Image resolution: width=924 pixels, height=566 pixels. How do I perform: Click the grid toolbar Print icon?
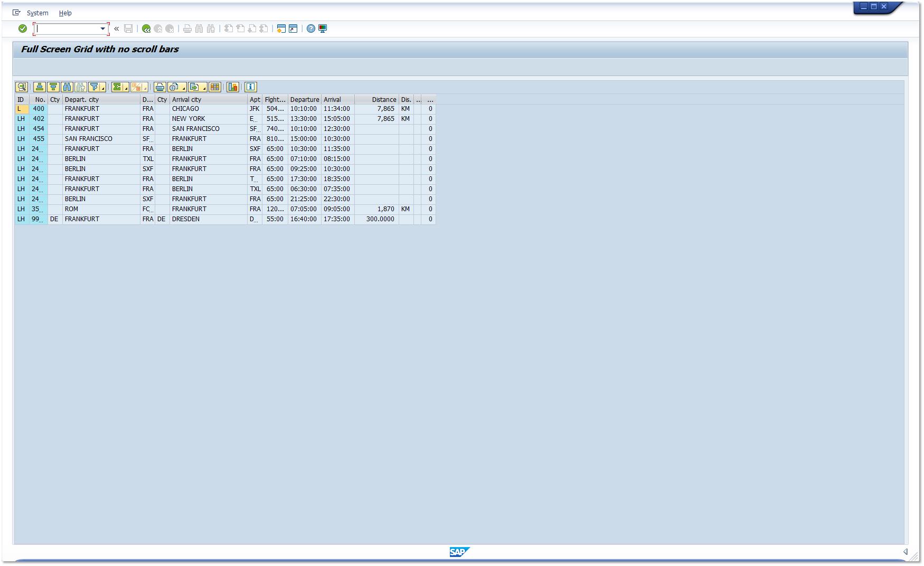[x=160, y=87]
